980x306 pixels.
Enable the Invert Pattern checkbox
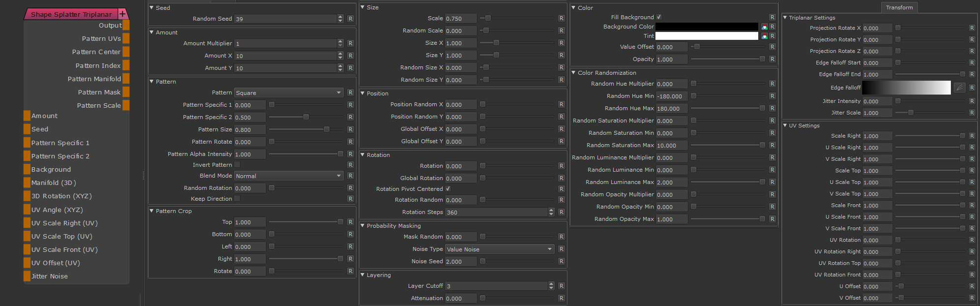pyautogui.click(x=237, y=165)
